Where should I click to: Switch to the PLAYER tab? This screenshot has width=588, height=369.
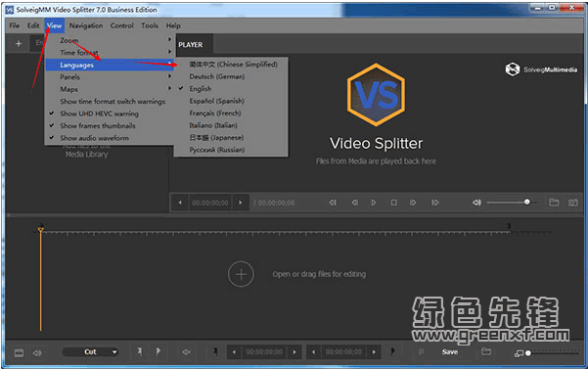click(x=191, y=45)
